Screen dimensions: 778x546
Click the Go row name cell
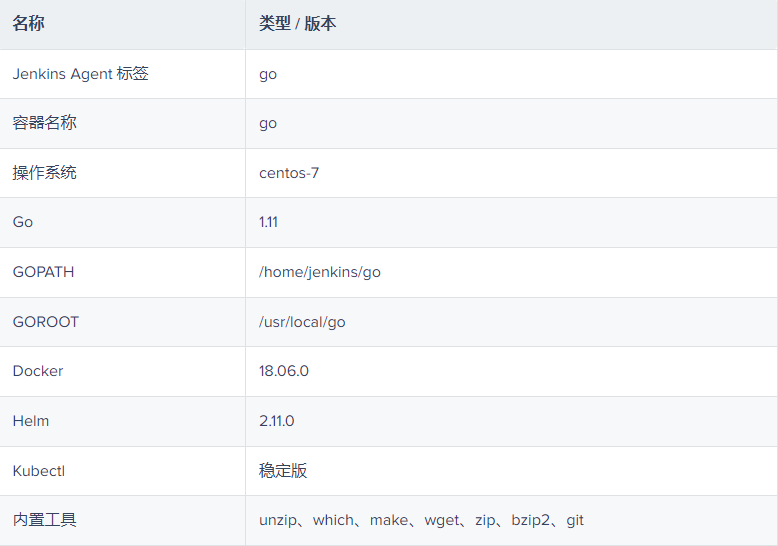23,222
